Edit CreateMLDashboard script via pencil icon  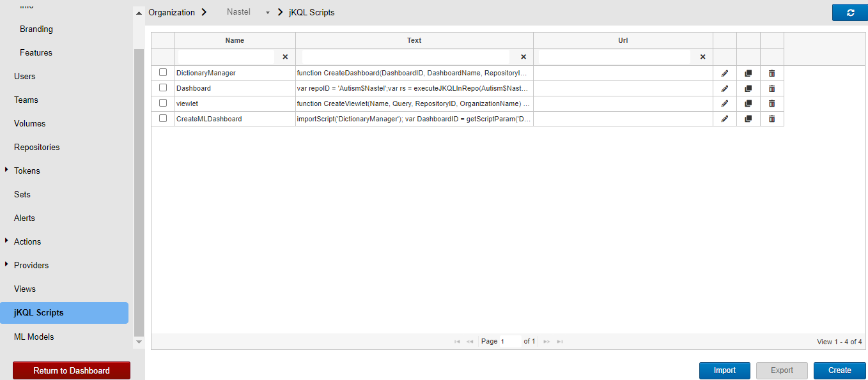point(724,119)
